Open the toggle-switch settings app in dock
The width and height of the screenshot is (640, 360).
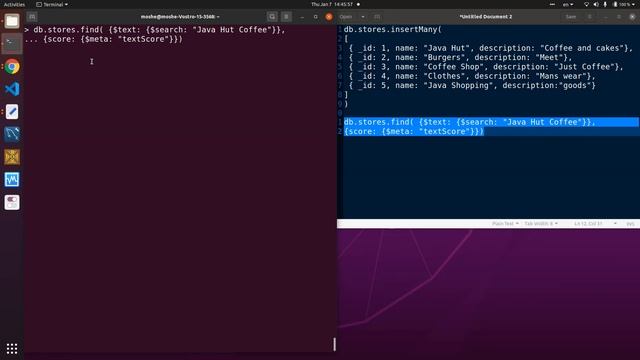point(12,202)
